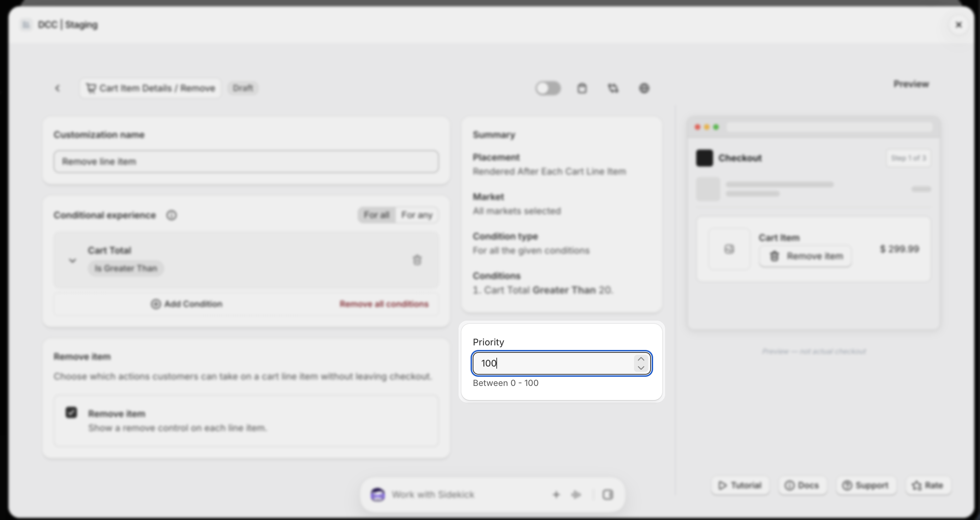Screen dimensions: 980x520
Task: Toggle the customization enable switch
Action: tap(548, 88)
